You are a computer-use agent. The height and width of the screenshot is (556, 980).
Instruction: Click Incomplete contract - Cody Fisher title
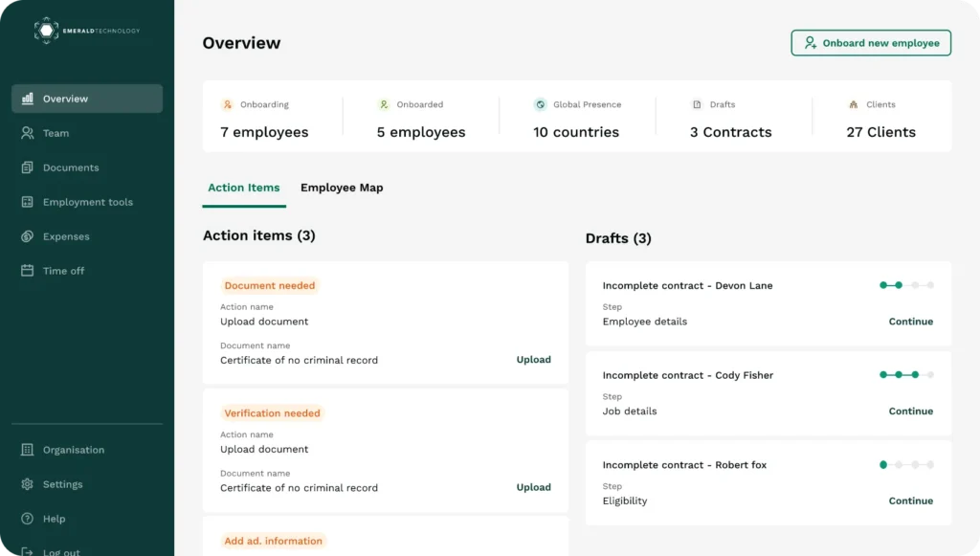coord(687,375)
